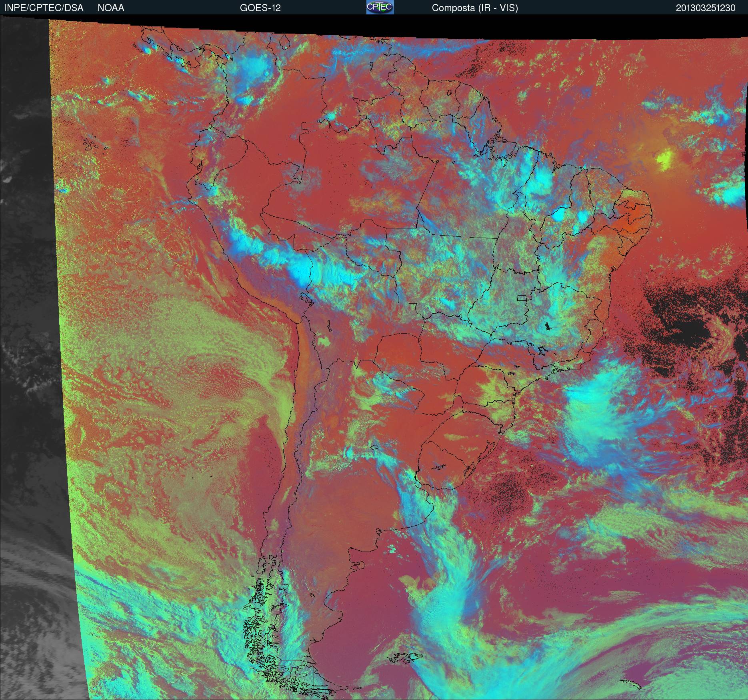The image size is (748, 700).
Task: Click the NOAA label in the header
Action: [x=111, y=8]
